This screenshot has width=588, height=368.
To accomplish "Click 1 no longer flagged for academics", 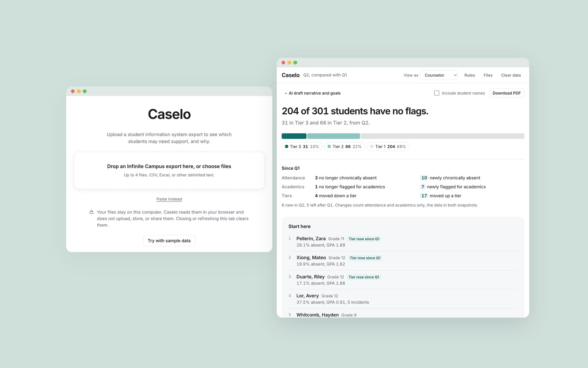I will click(x=350, y=187).
